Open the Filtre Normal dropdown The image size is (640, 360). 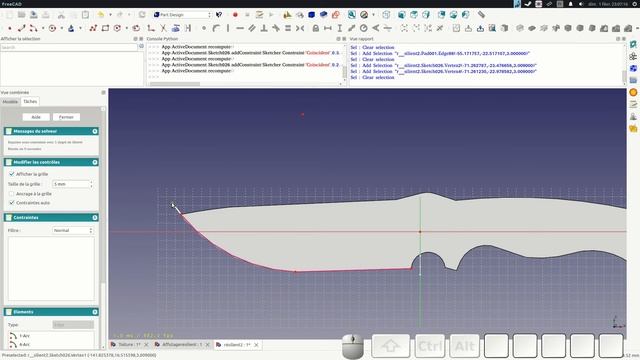pyautogui.click(x=73, y=230)
